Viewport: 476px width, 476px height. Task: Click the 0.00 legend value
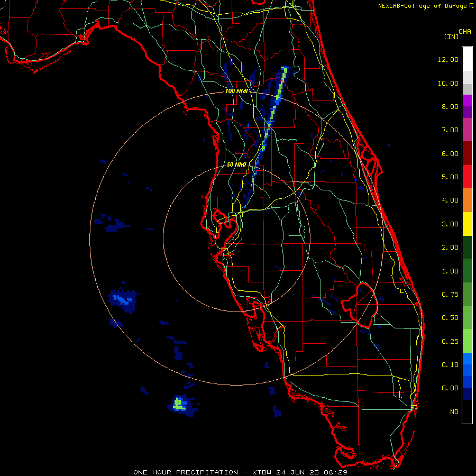[x=450, y=388]
